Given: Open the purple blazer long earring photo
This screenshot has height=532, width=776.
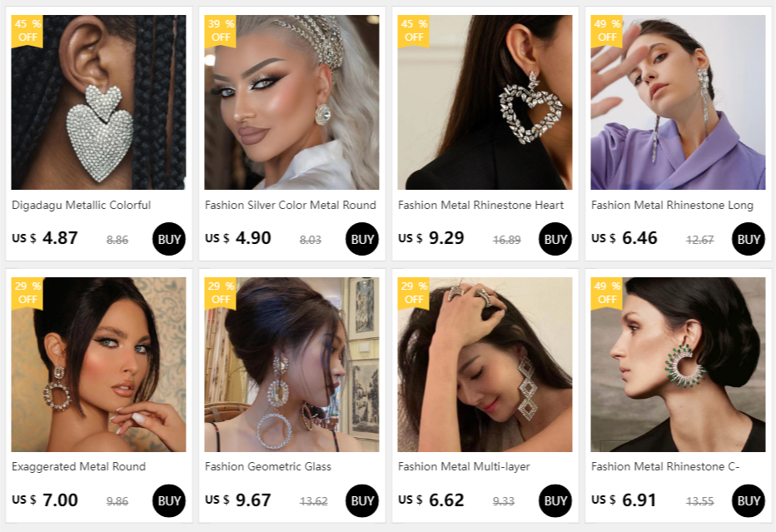Looking at the screenshot, I should pyautogui.click(x=678, y=102).
